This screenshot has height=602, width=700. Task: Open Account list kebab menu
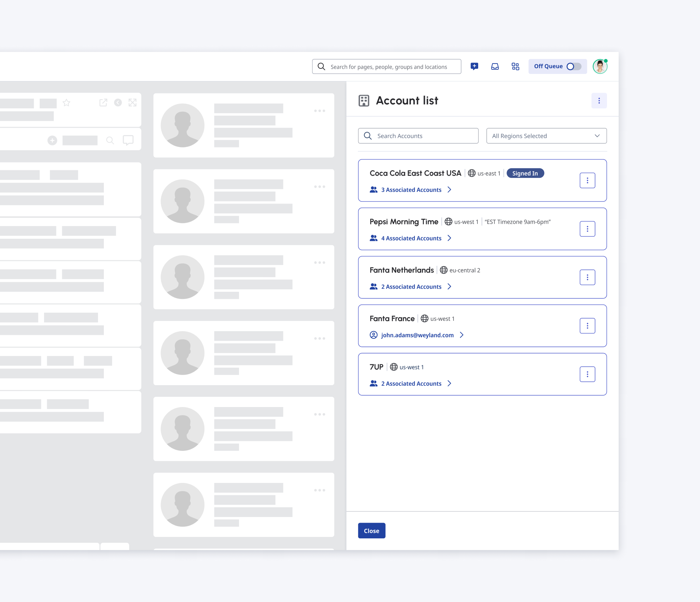(x=599, y=101)
